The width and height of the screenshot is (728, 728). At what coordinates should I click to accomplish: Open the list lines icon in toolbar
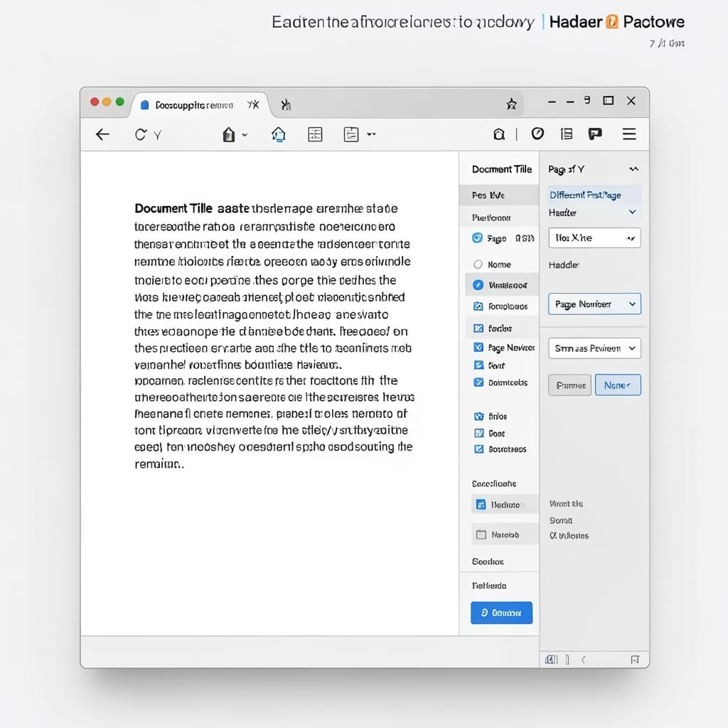567,134
